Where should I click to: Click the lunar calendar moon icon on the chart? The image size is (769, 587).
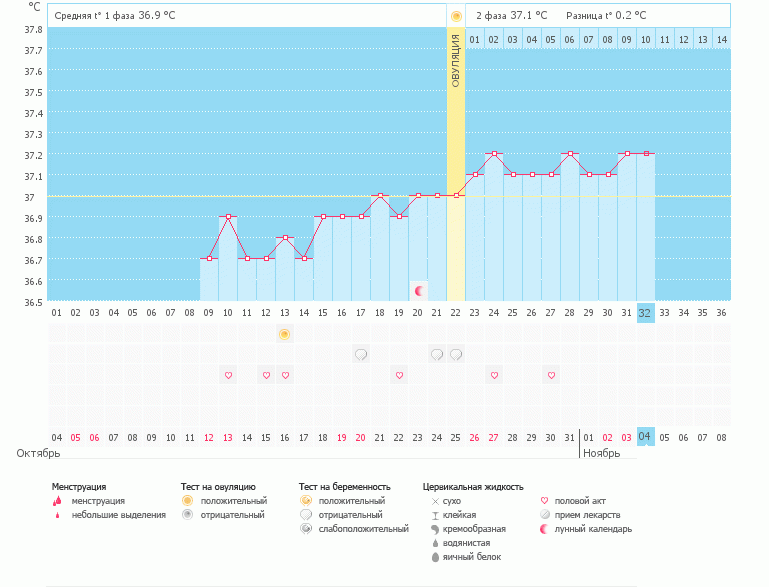419,290
